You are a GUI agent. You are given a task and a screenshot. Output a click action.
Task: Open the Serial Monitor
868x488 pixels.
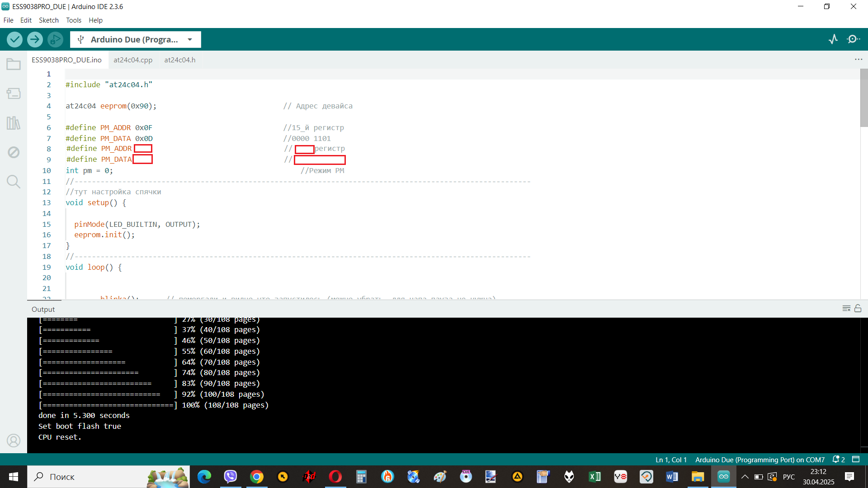click(854, 39)
